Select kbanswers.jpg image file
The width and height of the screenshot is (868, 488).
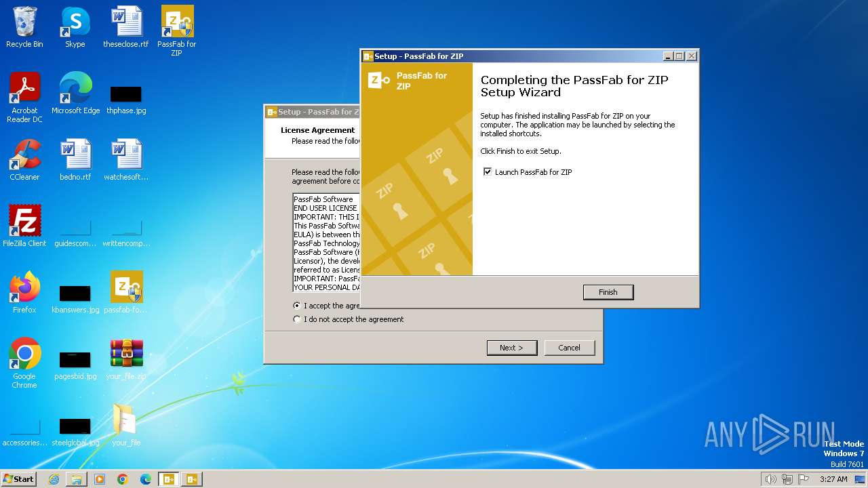[75, 299]
